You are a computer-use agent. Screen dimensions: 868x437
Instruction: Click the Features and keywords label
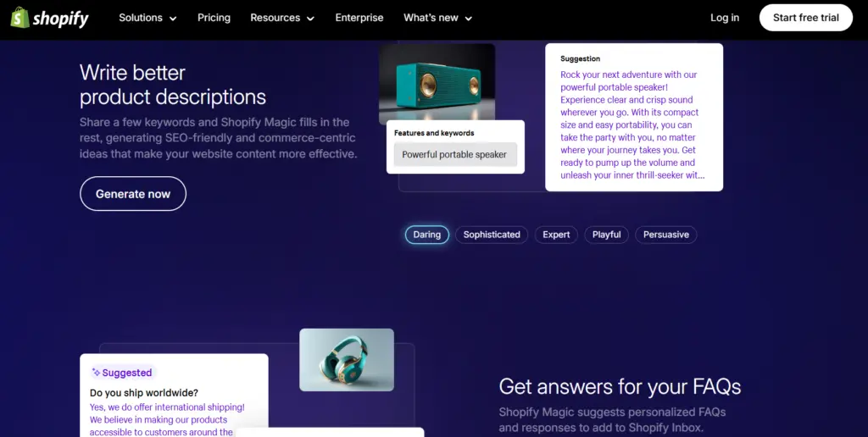tap(434, 133)
